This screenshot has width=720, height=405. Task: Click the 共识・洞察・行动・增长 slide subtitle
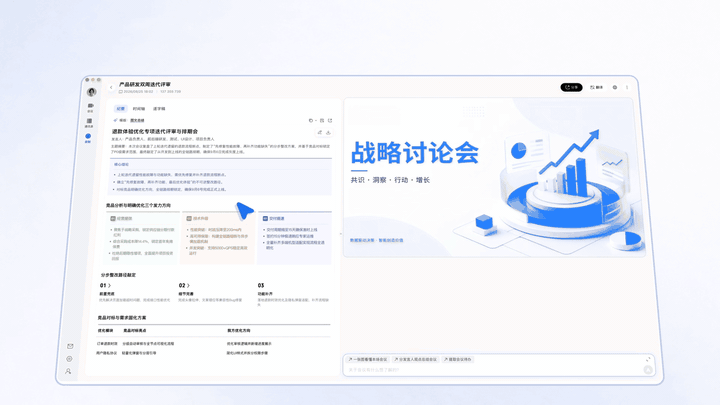pos(390,180)
